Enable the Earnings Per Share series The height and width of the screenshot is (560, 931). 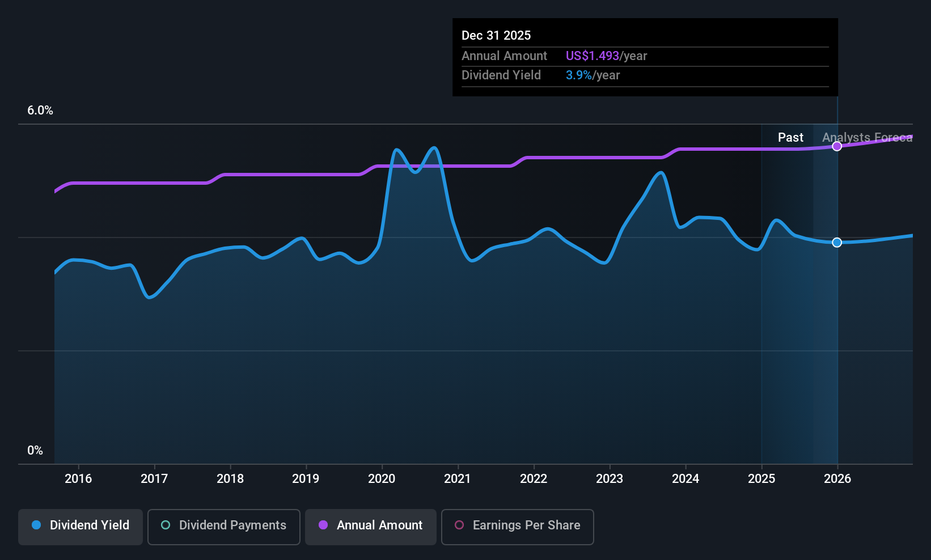(517, 527)
